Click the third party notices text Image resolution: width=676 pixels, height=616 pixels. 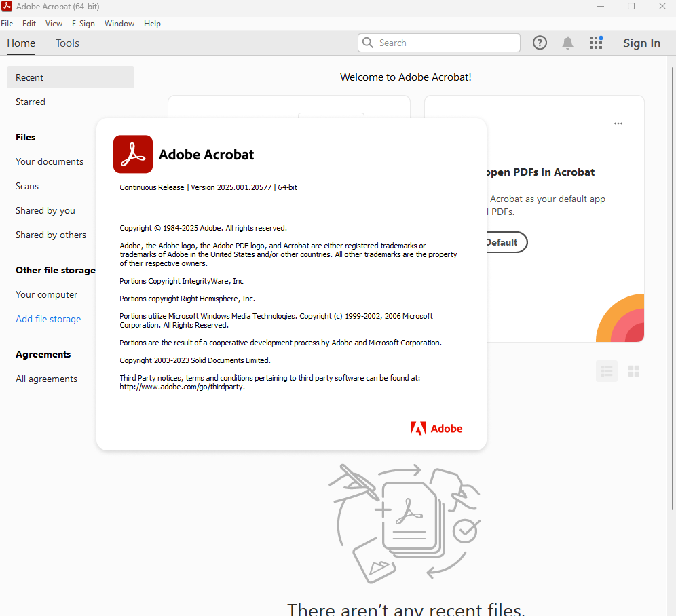270,383
